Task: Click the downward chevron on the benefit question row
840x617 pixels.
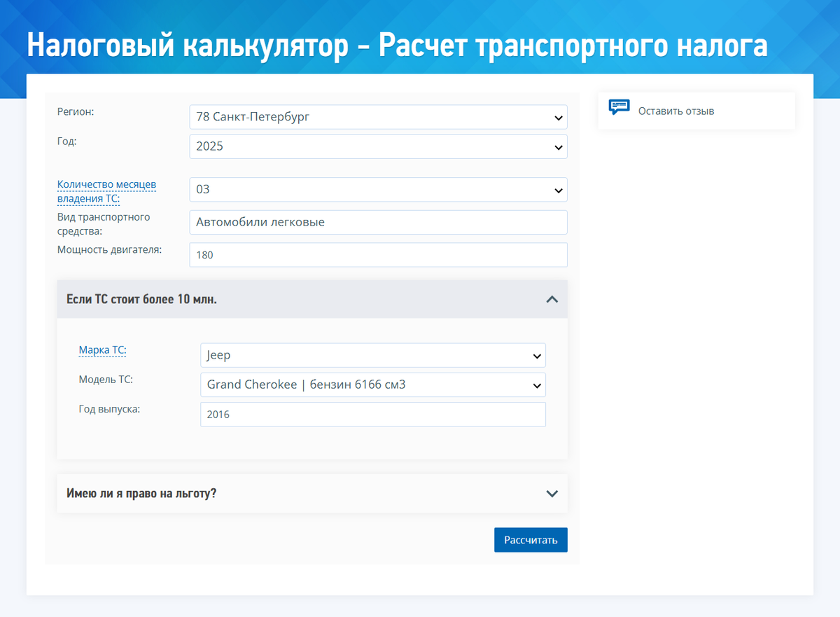Action: 552,493
